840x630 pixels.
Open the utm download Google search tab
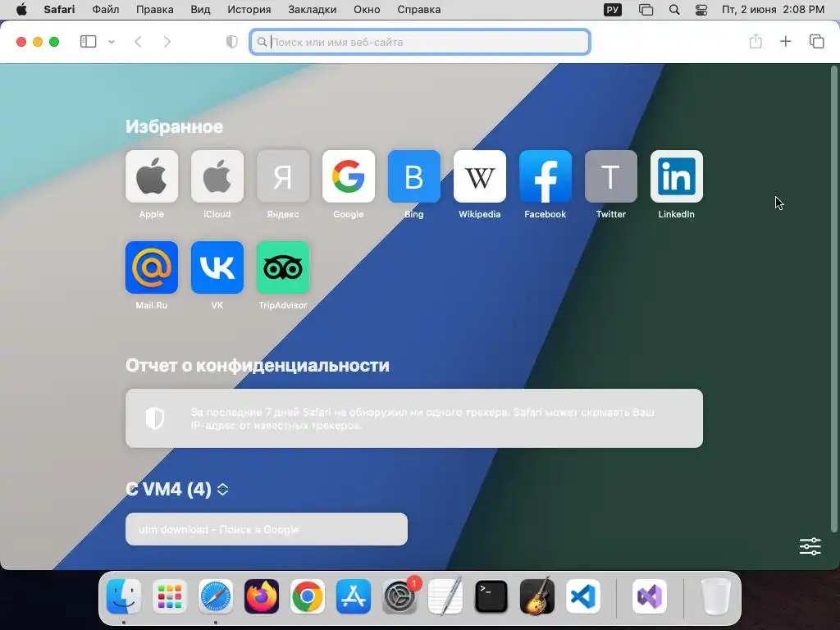click(x=267, y=529)
